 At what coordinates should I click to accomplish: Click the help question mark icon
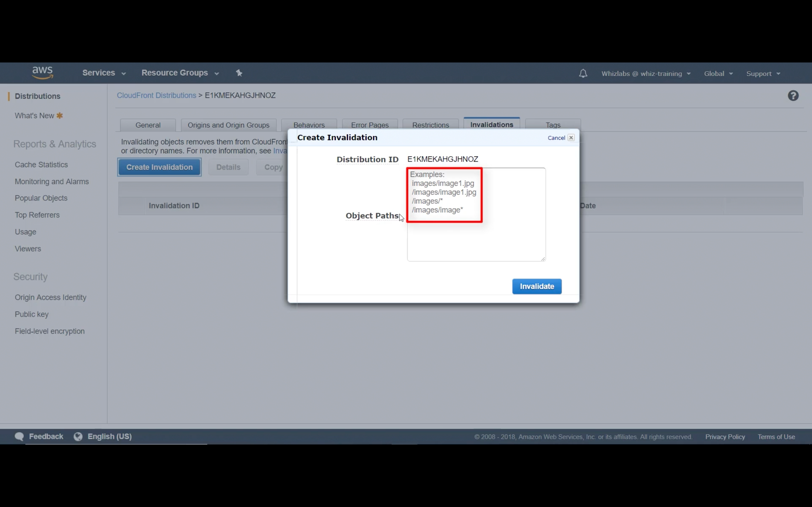pos(793,96)
